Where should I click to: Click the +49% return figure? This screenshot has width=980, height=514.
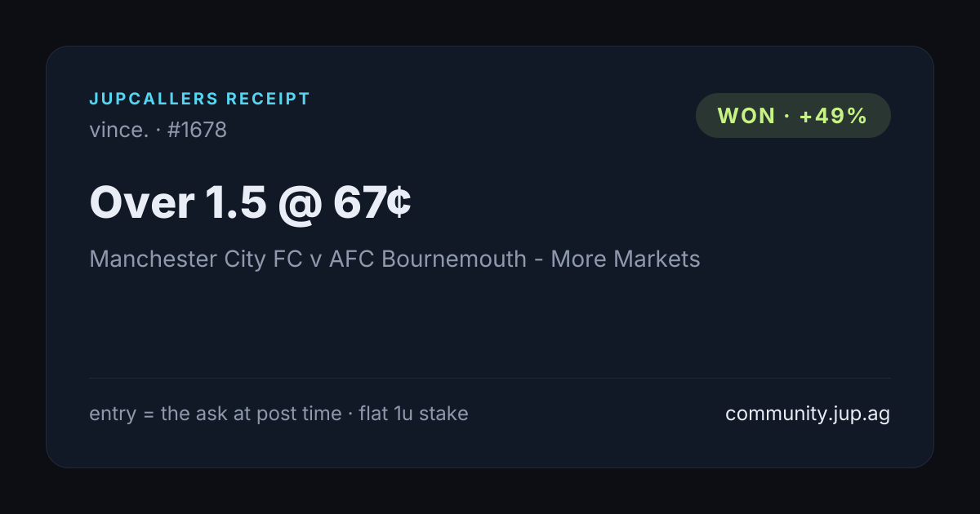[833, 116]
